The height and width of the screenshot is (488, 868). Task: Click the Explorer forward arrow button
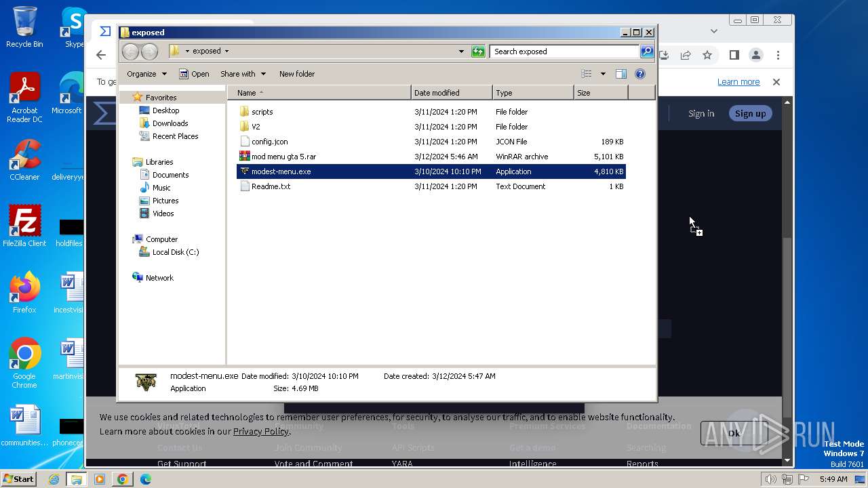point(150,52)
